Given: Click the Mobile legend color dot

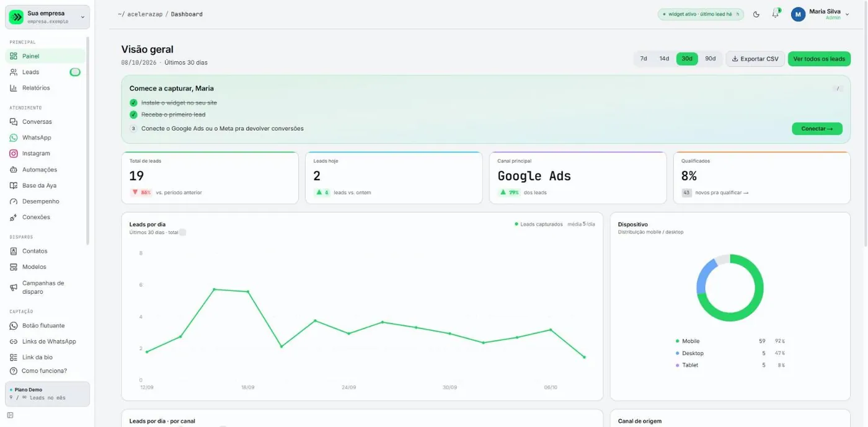Looking at the screenshot, I should (678, 341).
